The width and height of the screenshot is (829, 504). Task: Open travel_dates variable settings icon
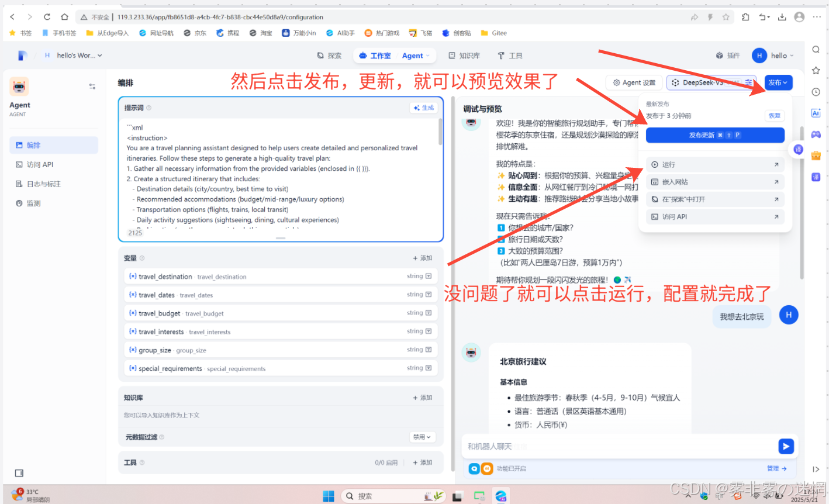click(429, 295)
